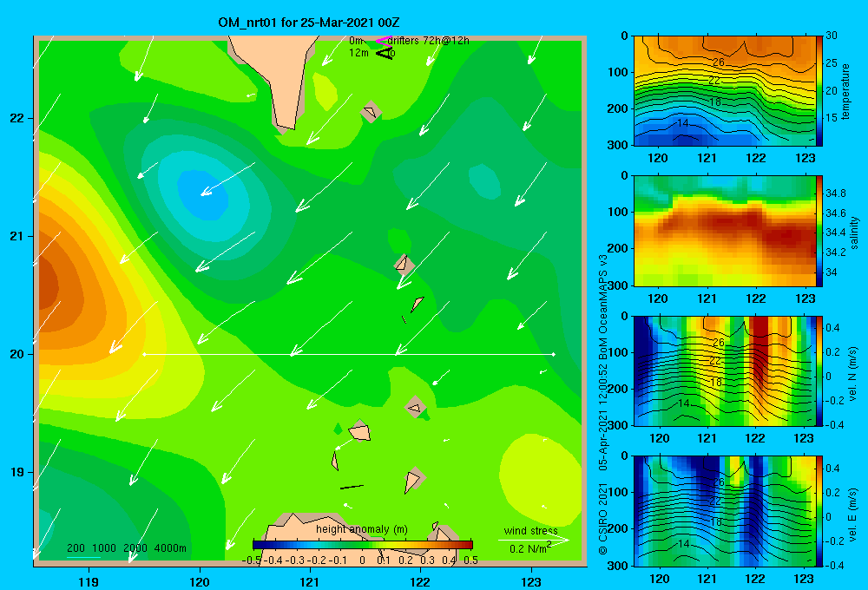The width and height of the screenshot is (868, 590).
Task: Click the '12m' drifter depth label
Action: 358,53
